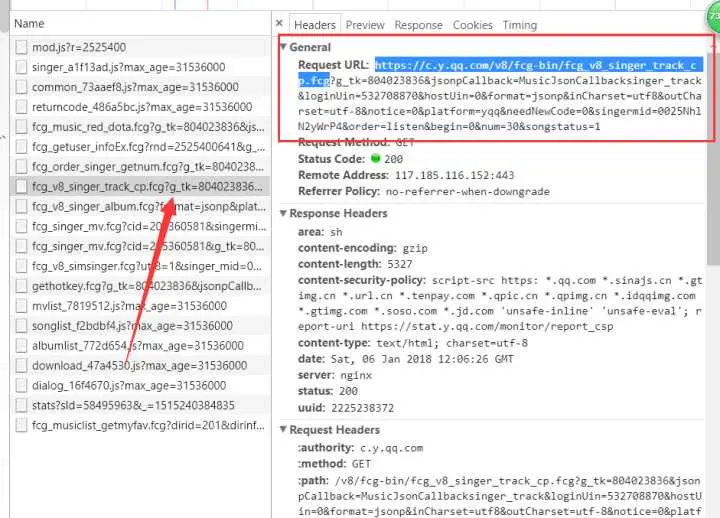Image resolution: width=720 pixels, height=518 pixels.
Task: Click the file icon beside singer_a1f13ad.js
Action: (x=21, y=67)
